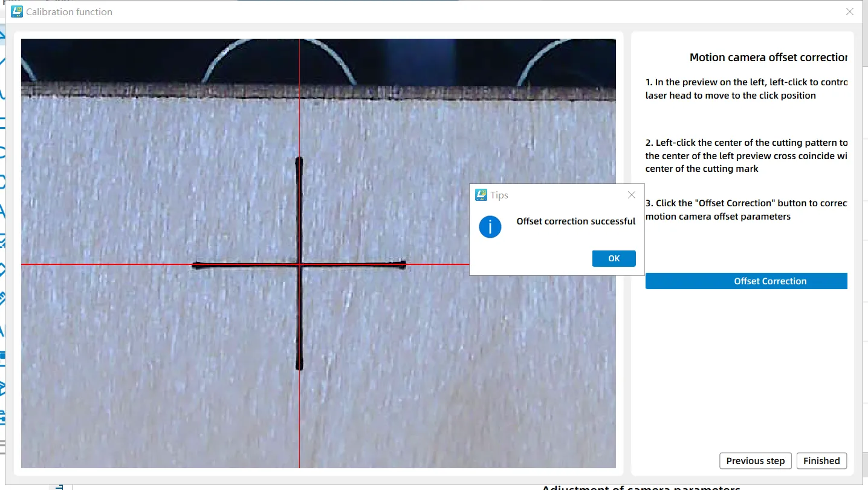
Task: Click the Motion camera offset correction heading
Action: [x=768, y=57]
